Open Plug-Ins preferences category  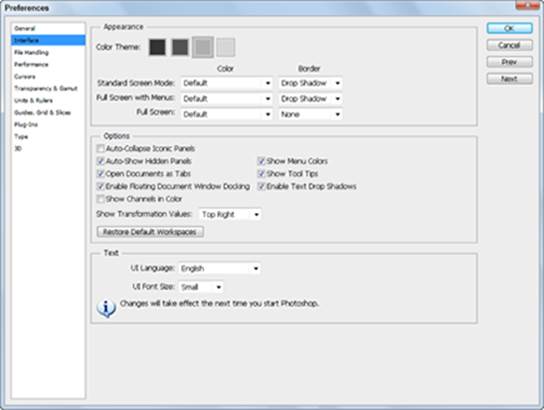click(48, 125)
